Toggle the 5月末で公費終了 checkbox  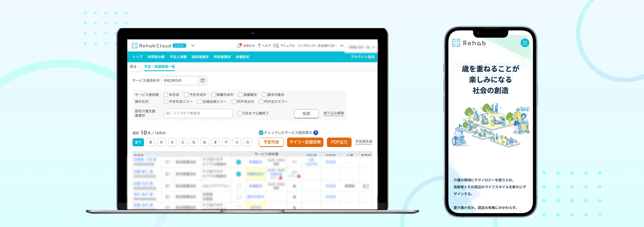pos(240,113)
